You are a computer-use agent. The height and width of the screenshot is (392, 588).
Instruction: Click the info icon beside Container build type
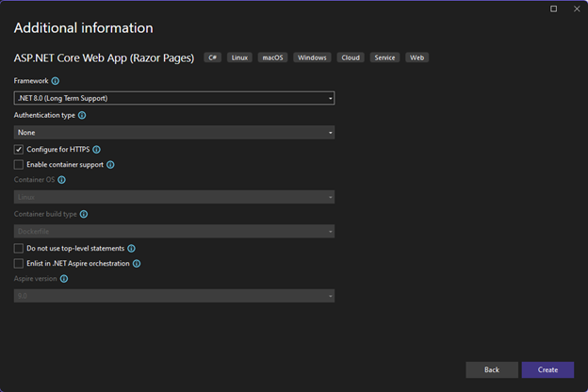click(84, 214)
